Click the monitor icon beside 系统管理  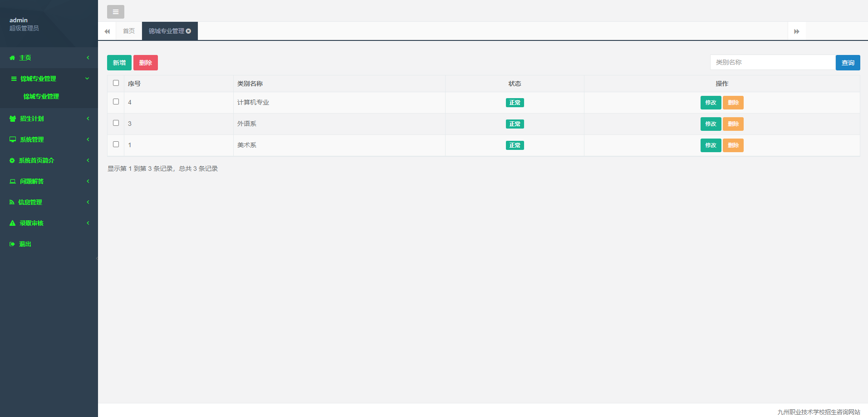[13, 139]
